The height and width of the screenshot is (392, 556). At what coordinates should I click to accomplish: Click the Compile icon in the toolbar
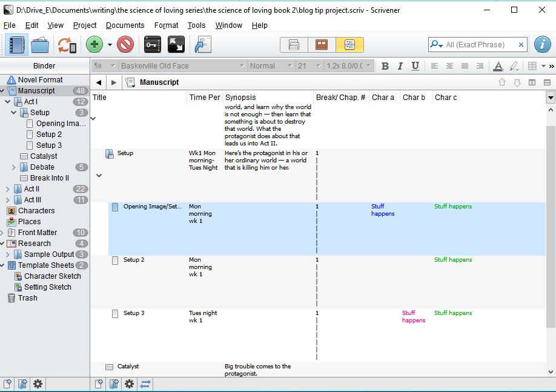[x=202, y=45]
